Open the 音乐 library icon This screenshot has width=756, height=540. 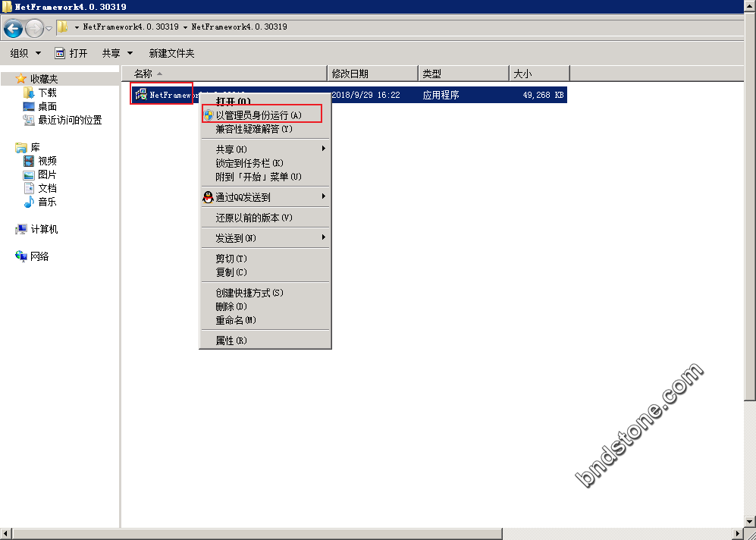click(x=29, y=202)
